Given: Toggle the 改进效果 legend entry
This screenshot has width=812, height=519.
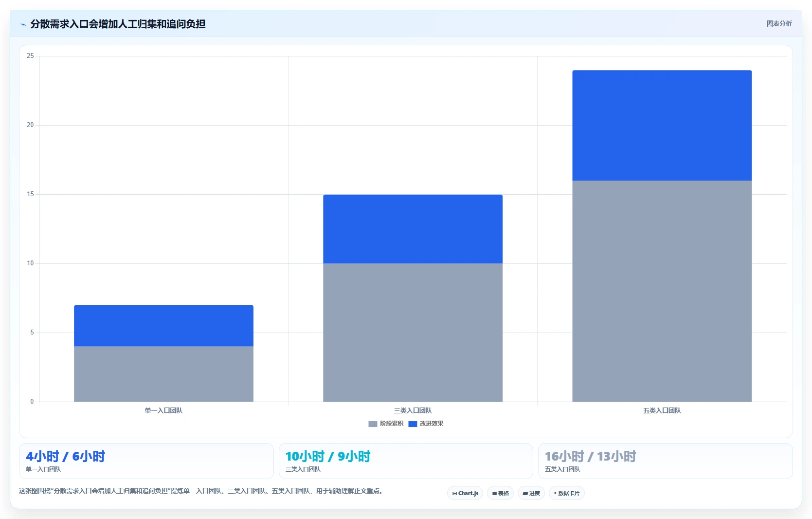Looking at the screenshot, I should click(426, 424).
